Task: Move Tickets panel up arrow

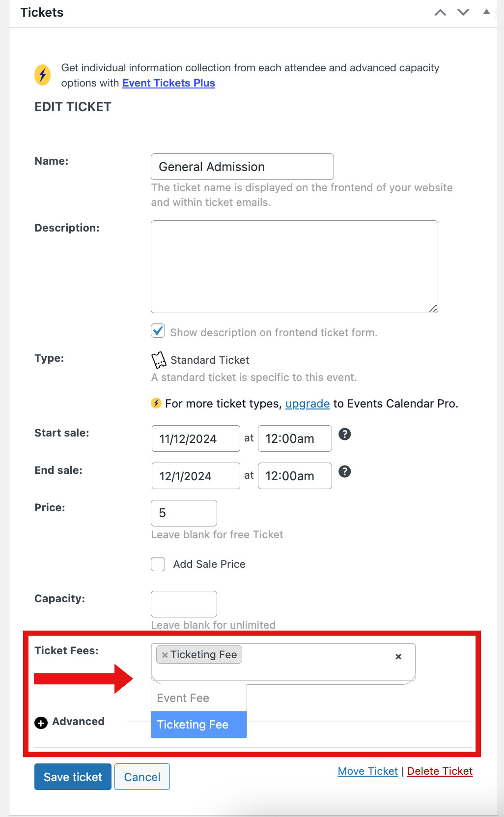Action: point(440,12)
